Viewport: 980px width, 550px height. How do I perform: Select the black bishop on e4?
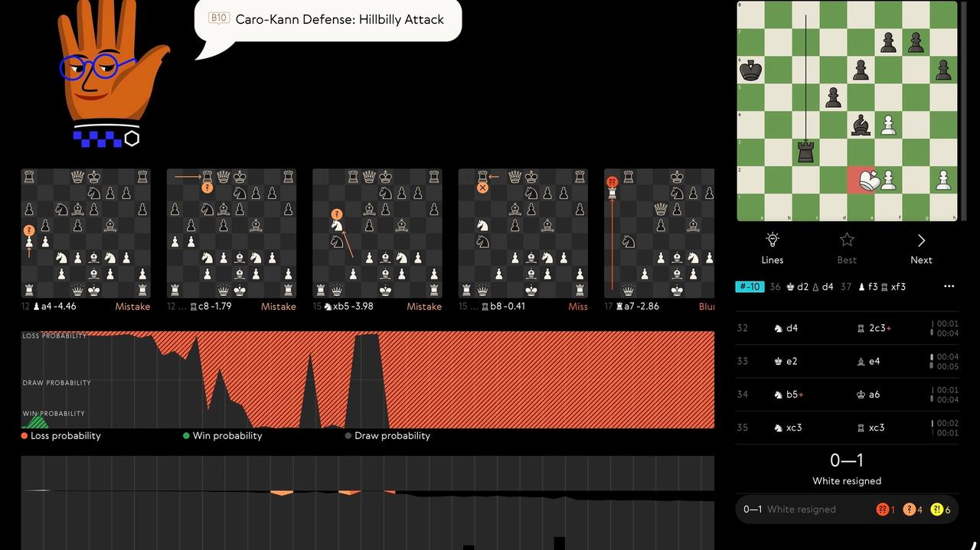tap(861, 125)
